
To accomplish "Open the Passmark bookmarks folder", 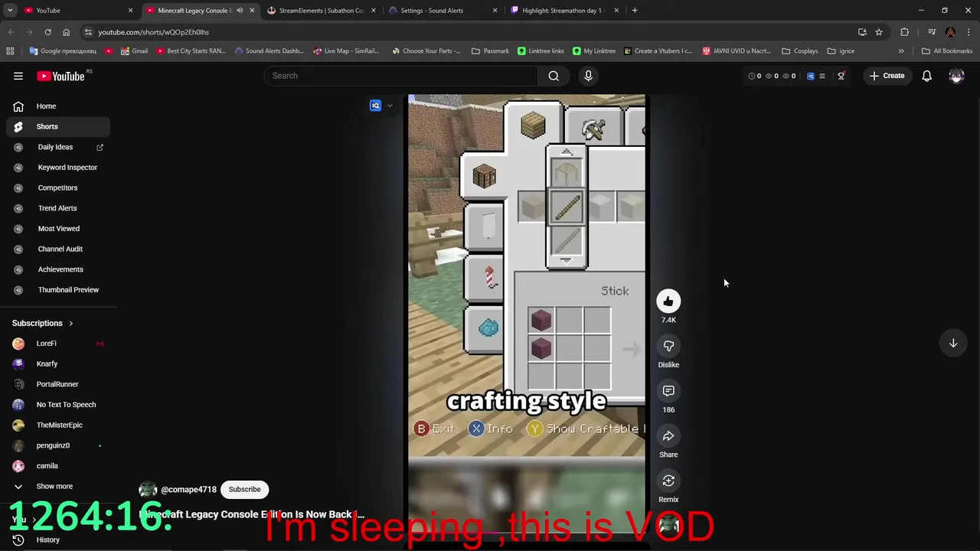I will click(491, 51).
